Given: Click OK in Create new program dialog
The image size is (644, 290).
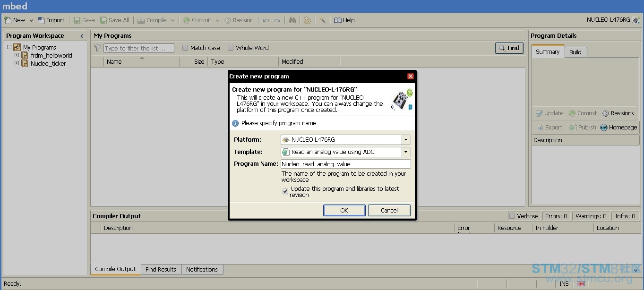Looking at the screenshot, I should (x=344, y=210).
